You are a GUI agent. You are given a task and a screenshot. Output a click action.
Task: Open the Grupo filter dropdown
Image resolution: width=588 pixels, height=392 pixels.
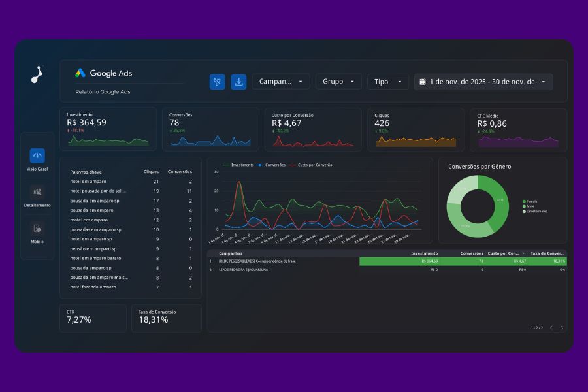(338, 82)
